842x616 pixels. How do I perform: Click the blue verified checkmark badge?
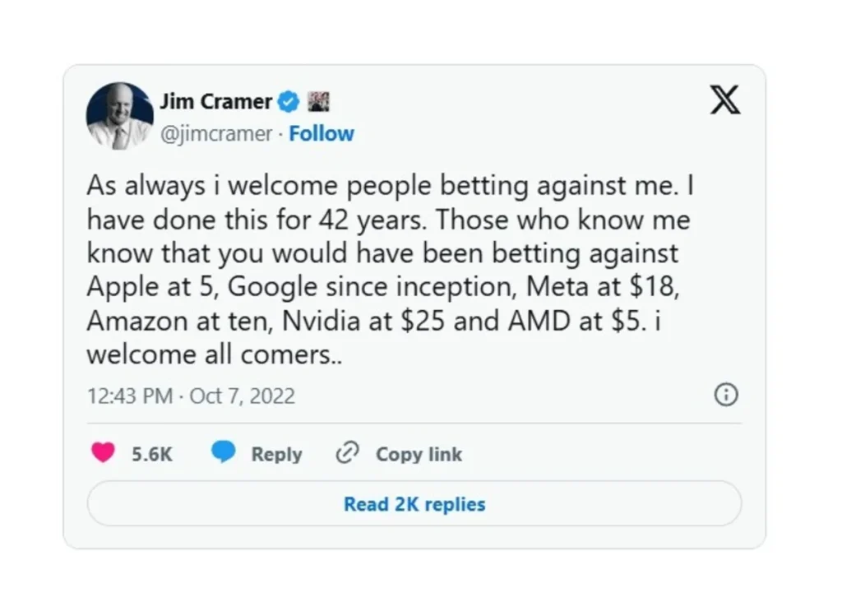click(x=288, y=102)
